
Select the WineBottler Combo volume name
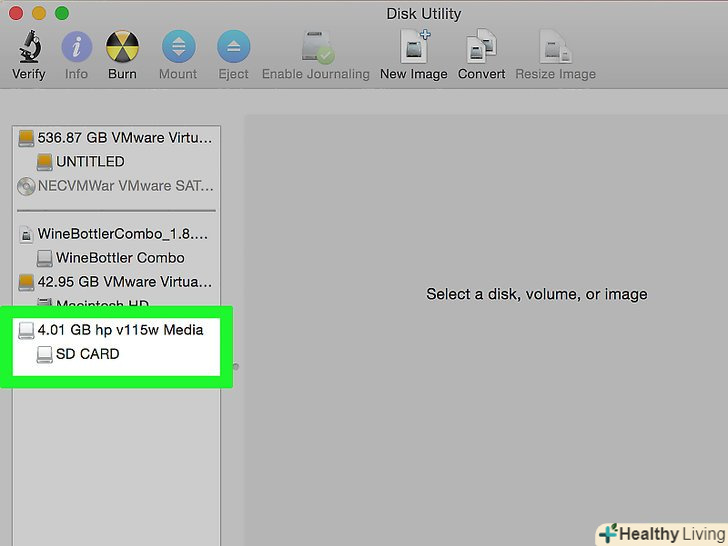[120, 258]
